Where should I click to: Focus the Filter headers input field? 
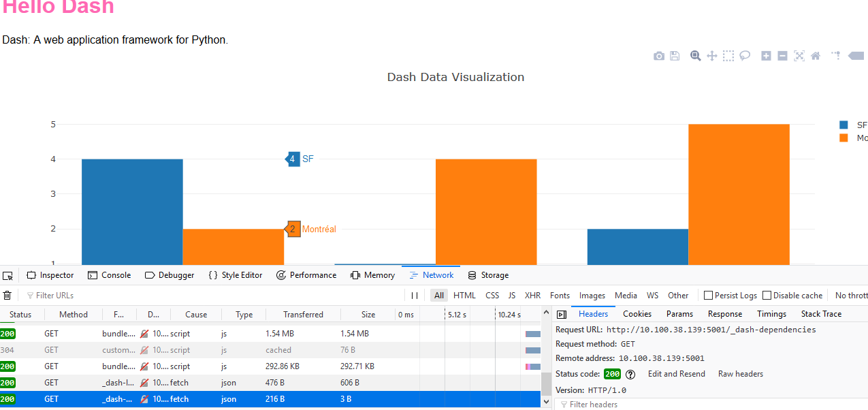(711, 405)
